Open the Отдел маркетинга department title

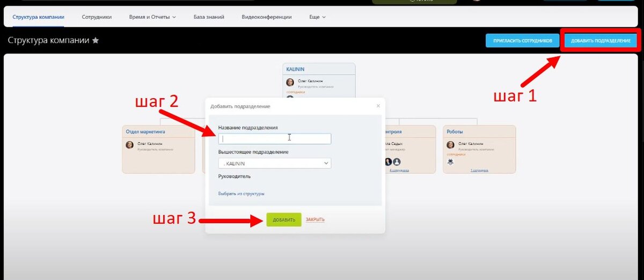coord(145,131)
